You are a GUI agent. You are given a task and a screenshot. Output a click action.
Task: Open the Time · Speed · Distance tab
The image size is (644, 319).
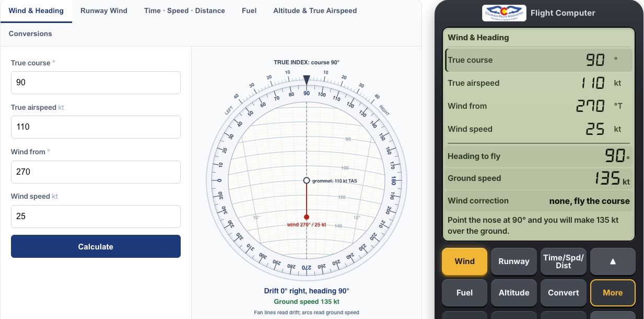click(x=185, y=10)
